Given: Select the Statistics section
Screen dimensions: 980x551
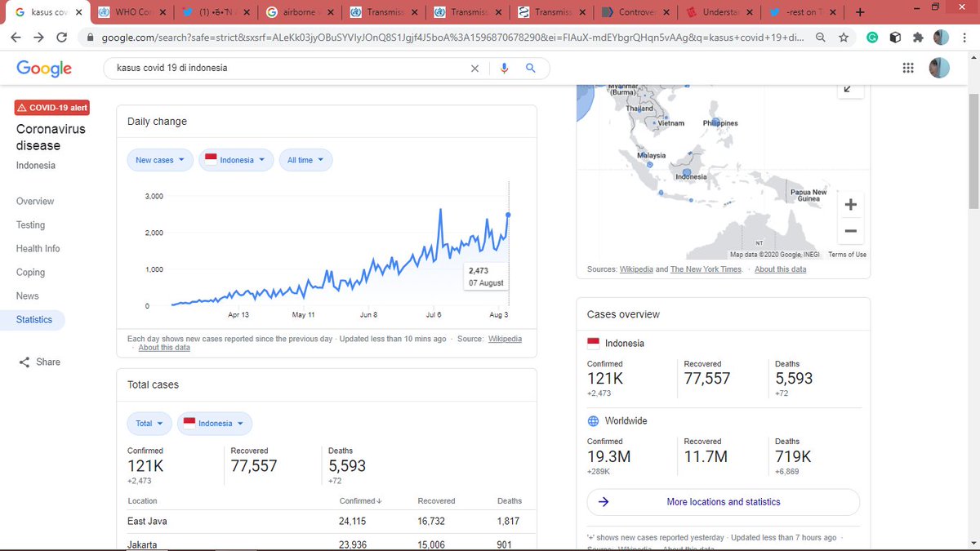Looking at the screenshot, I should click(x=34, y=320).
